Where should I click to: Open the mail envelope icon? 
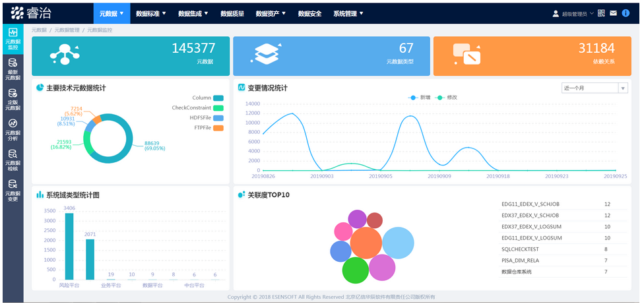pyautogui.click(x=613, y=13)
